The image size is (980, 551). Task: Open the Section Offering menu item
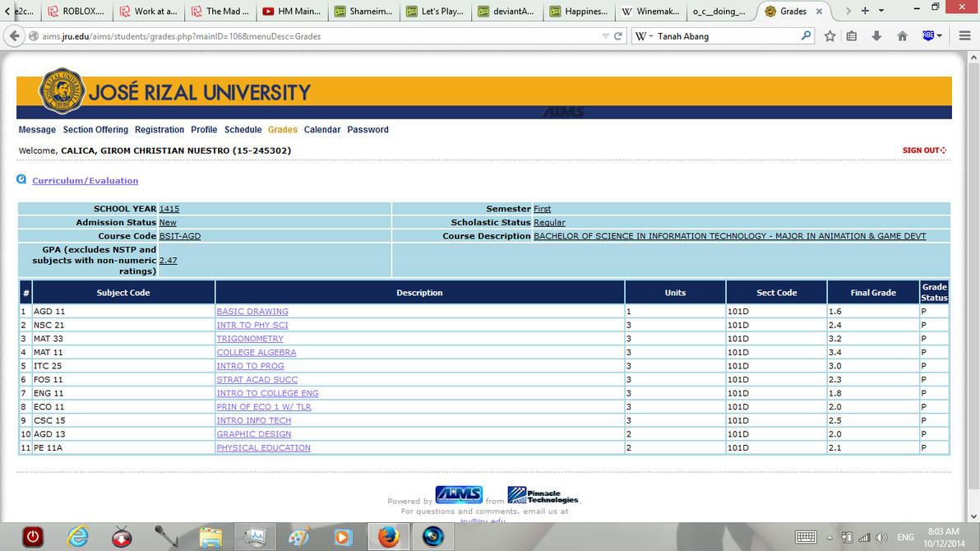[x=95, y=129]
